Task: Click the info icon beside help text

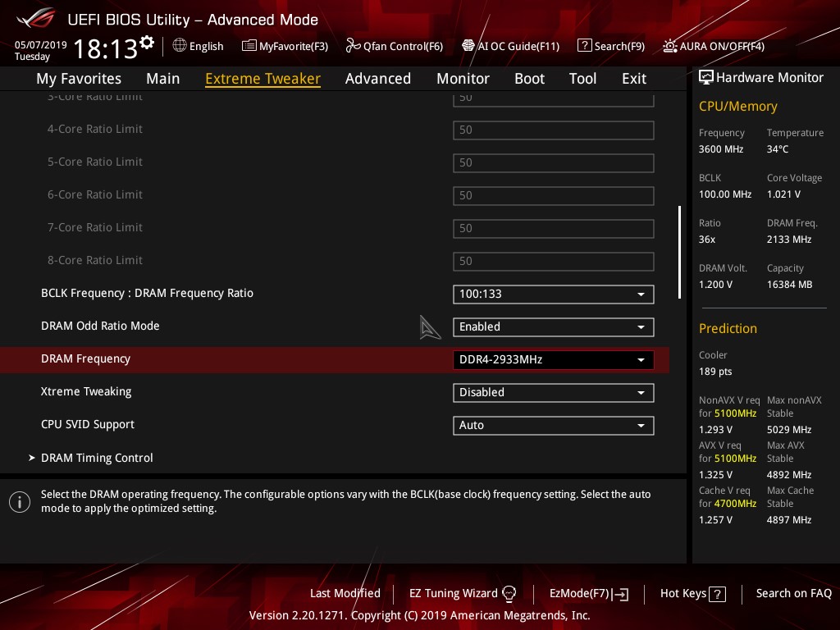Action: pos(20,502)
